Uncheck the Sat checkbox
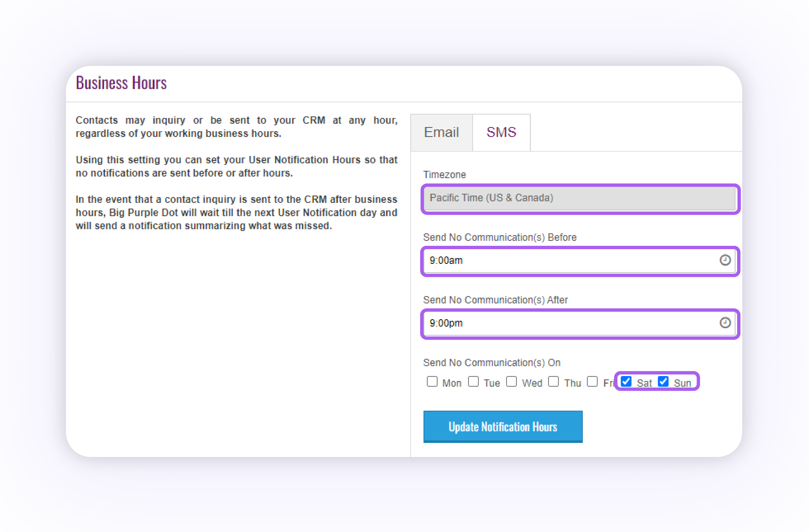This screenshot has height=532, width=809. [626, 382]
